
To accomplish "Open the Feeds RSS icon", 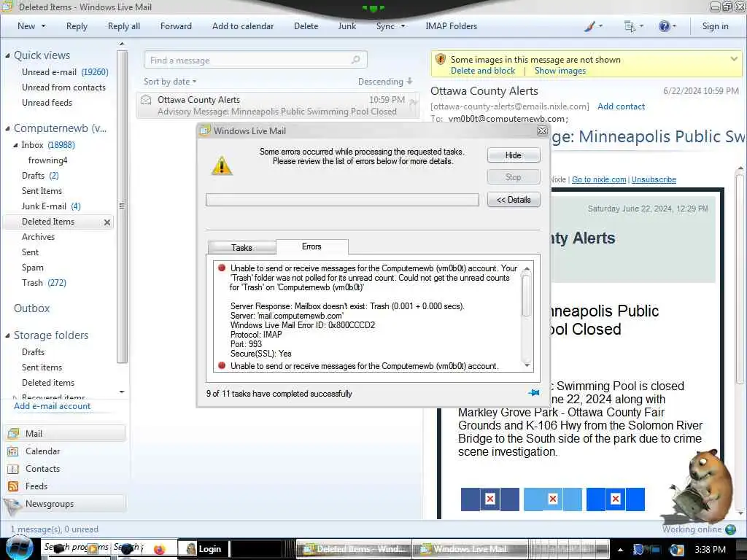I will (x=13, y=486).
